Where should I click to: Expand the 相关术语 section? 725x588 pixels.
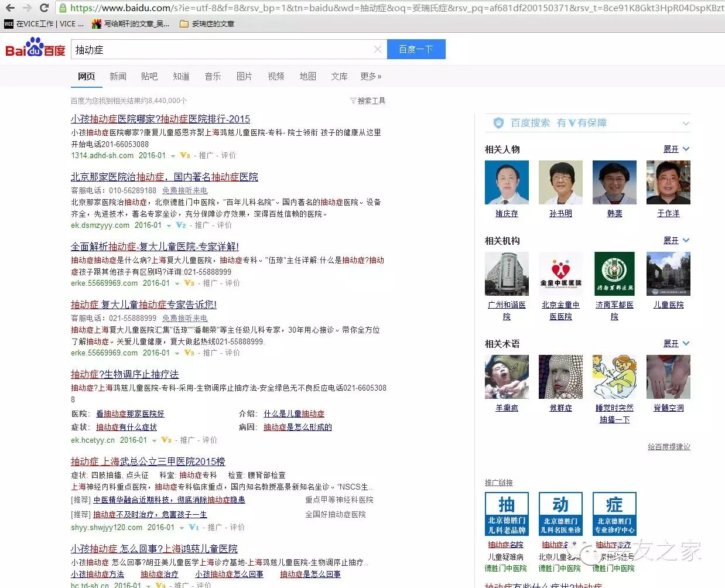(x=676, y=344)
